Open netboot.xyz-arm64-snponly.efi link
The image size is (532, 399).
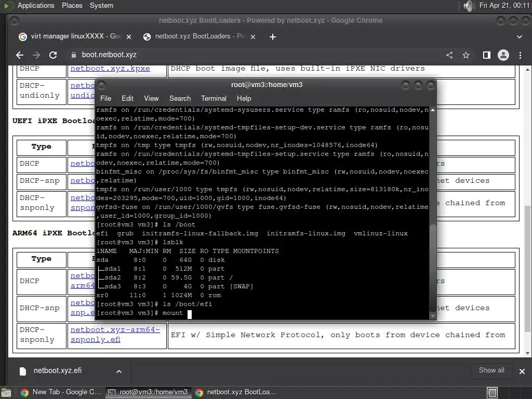(115, 335)
